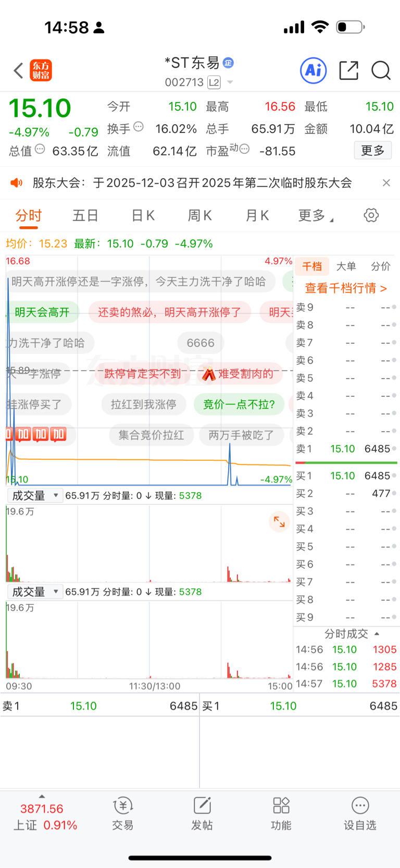Tap the blue 企 badge beside stock name

click(x=228, y=63)
